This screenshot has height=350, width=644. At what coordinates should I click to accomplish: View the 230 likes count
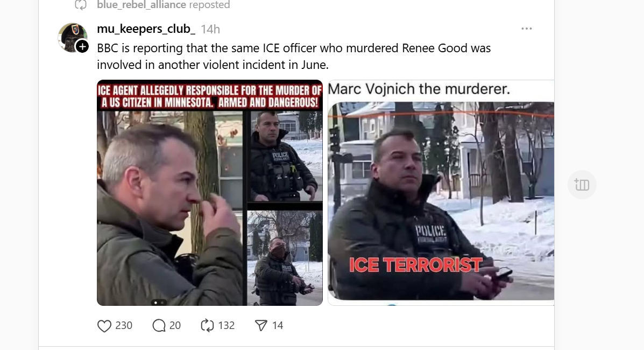[124, 326]
